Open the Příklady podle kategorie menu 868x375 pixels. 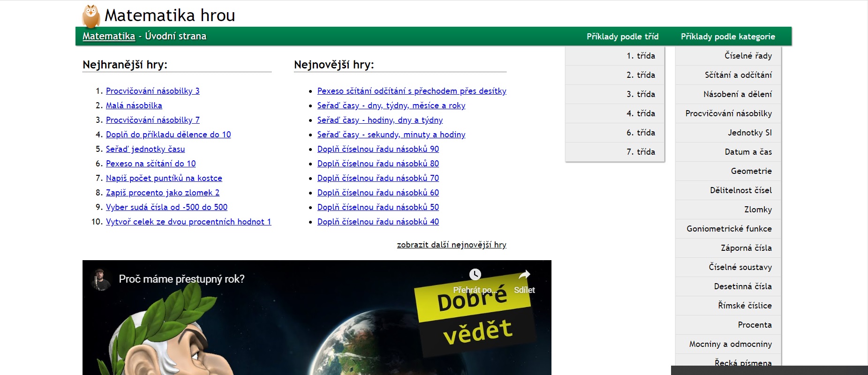[728, 37]
